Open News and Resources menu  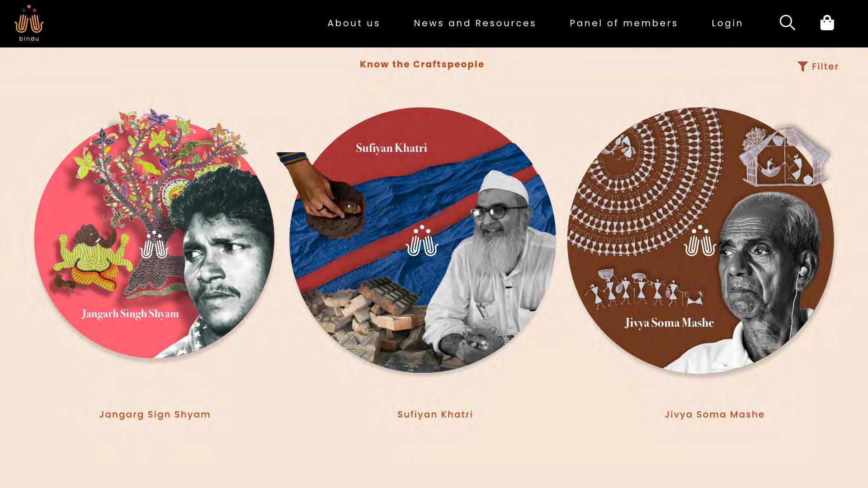[475, 23]
